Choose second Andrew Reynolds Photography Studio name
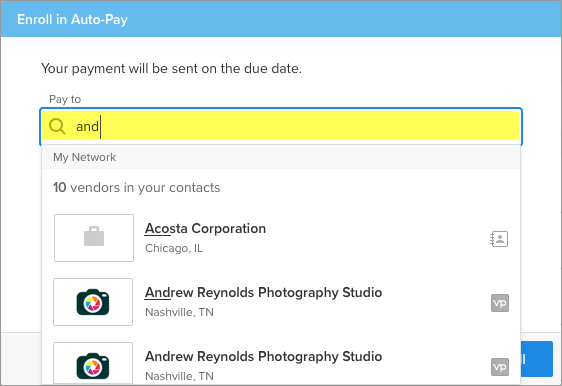This screenshot has width=562, height=386. click(x=263, y=356)
